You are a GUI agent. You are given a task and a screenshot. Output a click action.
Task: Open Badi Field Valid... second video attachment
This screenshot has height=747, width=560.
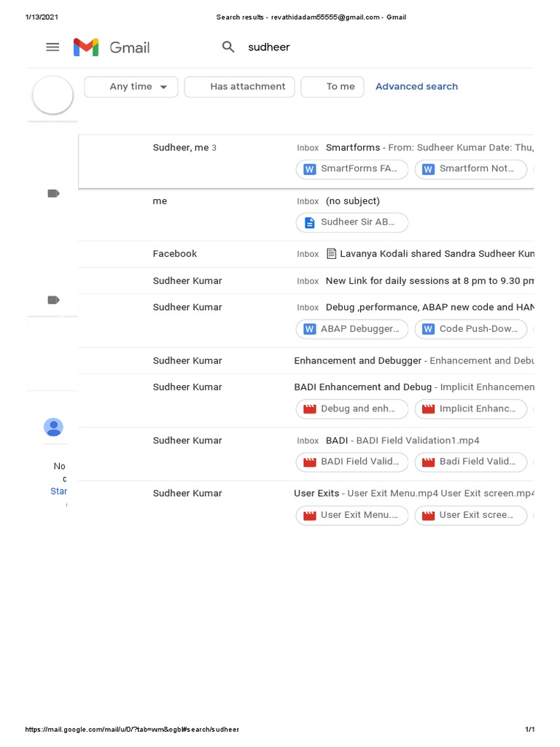click(470, 462)
